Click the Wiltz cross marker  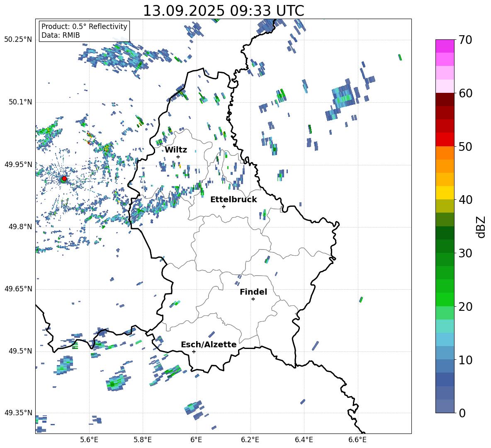(178, 157)
